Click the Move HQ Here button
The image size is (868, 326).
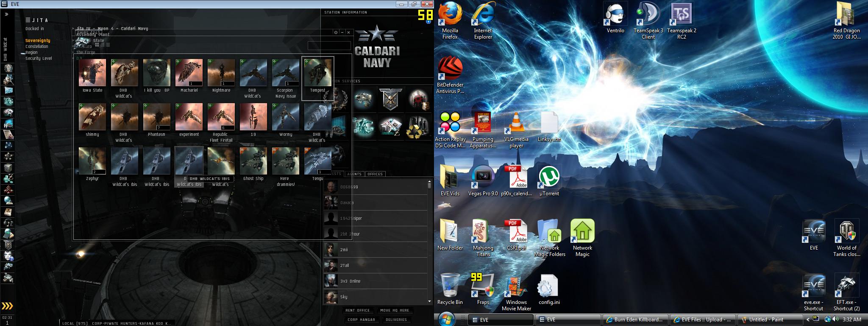(395, 310)
